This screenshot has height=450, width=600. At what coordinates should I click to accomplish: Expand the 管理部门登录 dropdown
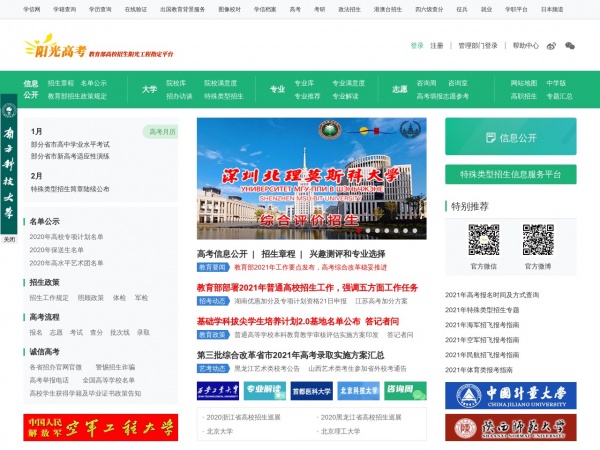click(478, 46)
